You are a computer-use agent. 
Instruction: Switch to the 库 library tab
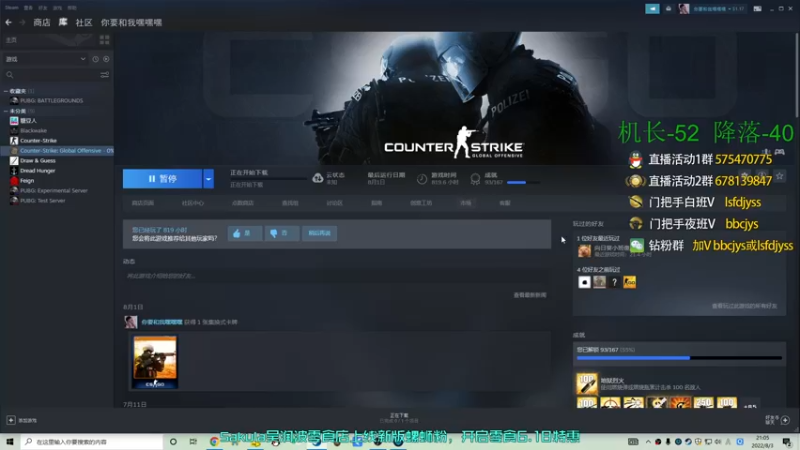click(63, 22)
